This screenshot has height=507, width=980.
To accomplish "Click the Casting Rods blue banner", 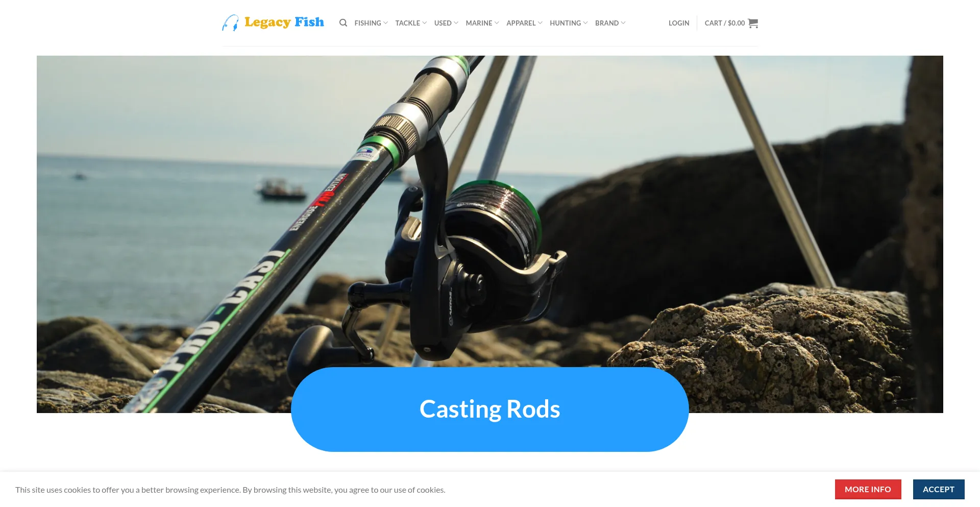I will pyautogui.click(x=490, y=409).
